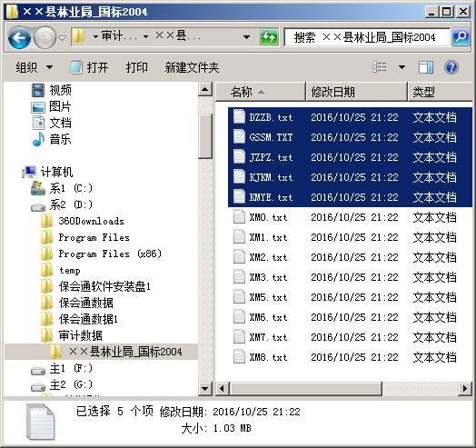The width and height of the screenshot is (476, 448).
Task: Open 音乐 library in navigation pane
Action: coord(51,139)
